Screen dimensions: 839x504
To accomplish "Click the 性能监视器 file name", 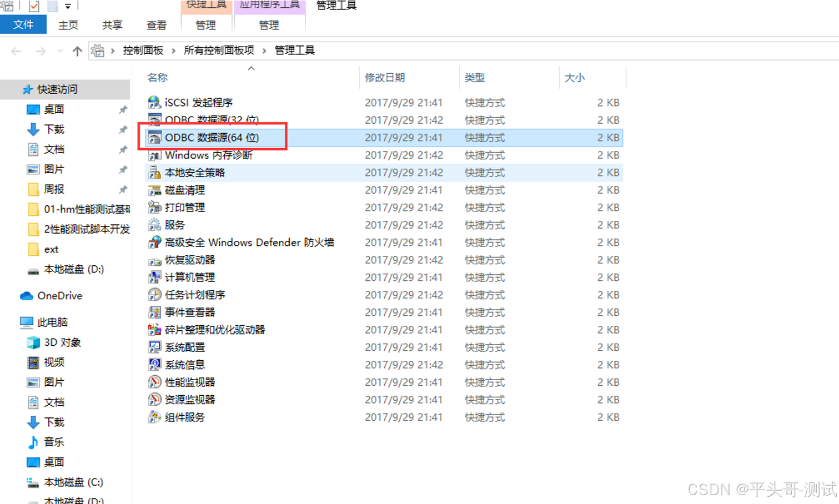I will (190, 382).
